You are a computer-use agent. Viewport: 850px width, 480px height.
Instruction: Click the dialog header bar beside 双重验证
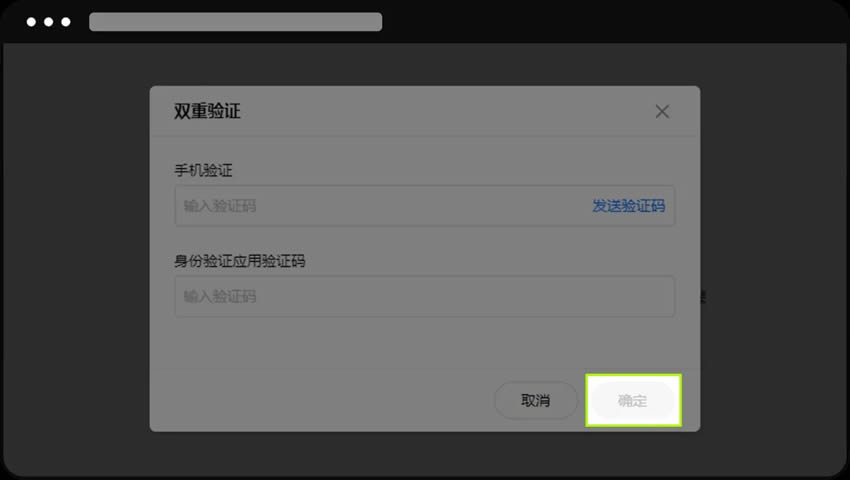click(445, 111)
